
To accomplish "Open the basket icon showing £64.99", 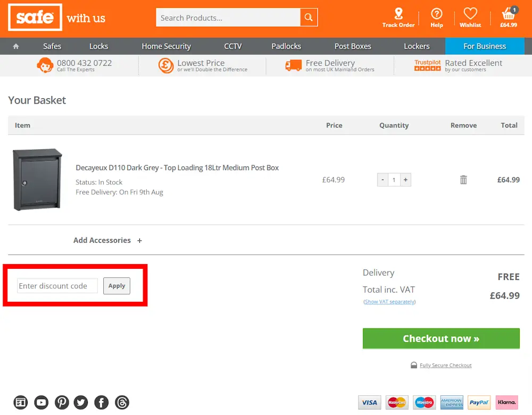I will pos(509,18).
